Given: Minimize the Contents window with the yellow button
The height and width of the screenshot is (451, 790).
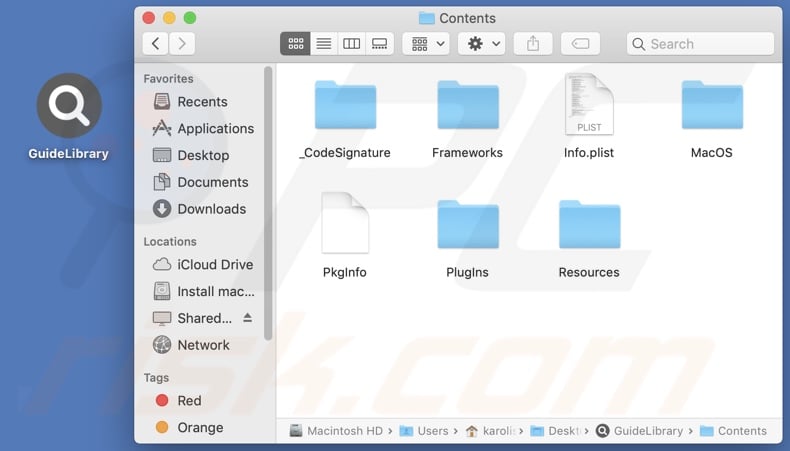Looking at the screenshot, I should (x=169, y=18).
